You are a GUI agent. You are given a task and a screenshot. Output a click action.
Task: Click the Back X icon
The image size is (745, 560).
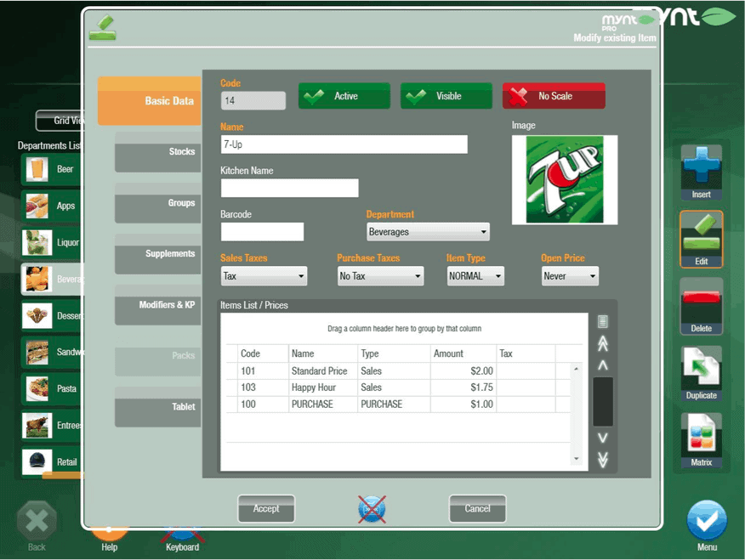coord(37,521)
